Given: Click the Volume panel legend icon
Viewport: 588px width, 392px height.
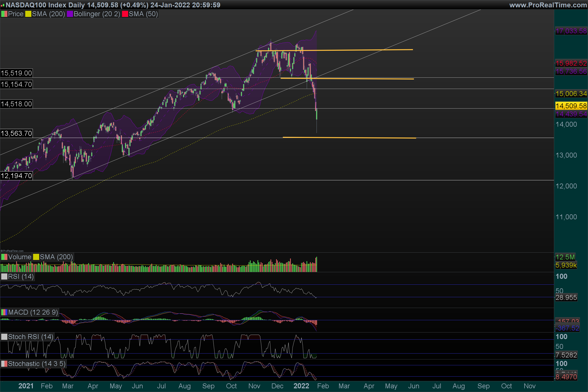Looking at the screenshot, I should (x=4, y=257).
